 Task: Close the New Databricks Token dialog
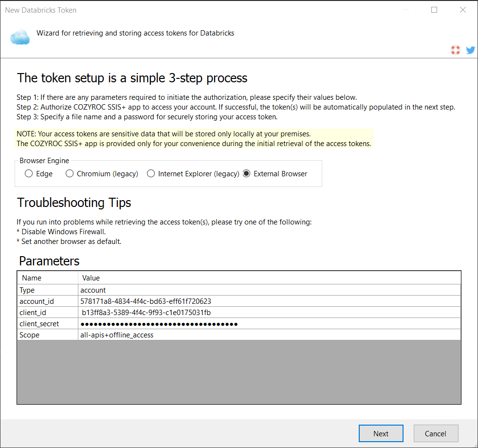(x=463, y=10)
